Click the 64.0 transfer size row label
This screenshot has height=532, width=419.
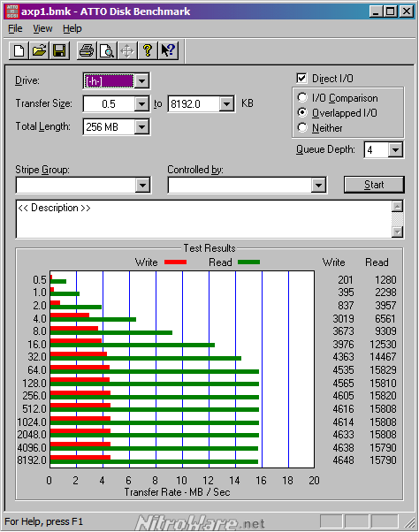pos(37,369)
